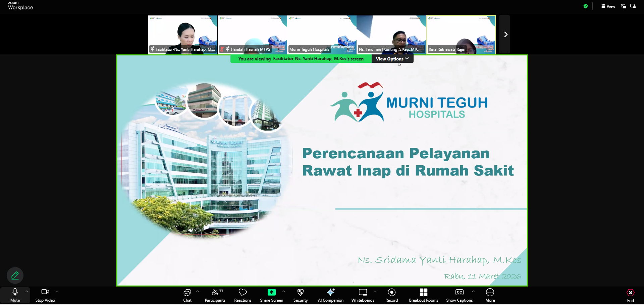Image resolution: width=644 pixels, height=305 pixels.
Task: Click presenter name 'Ns. Sridama Yanti Harahap'
Action: pyautogui.click(x=439, y=260)
